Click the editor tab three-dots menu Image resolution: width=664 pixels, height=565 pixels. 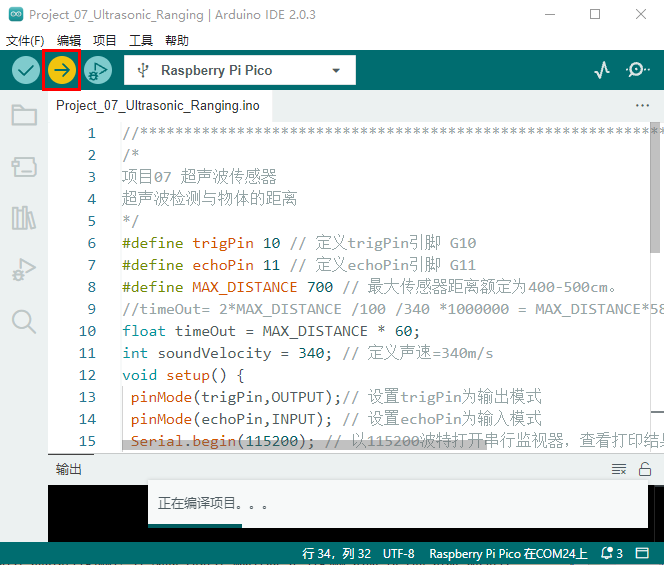point(642,105)
